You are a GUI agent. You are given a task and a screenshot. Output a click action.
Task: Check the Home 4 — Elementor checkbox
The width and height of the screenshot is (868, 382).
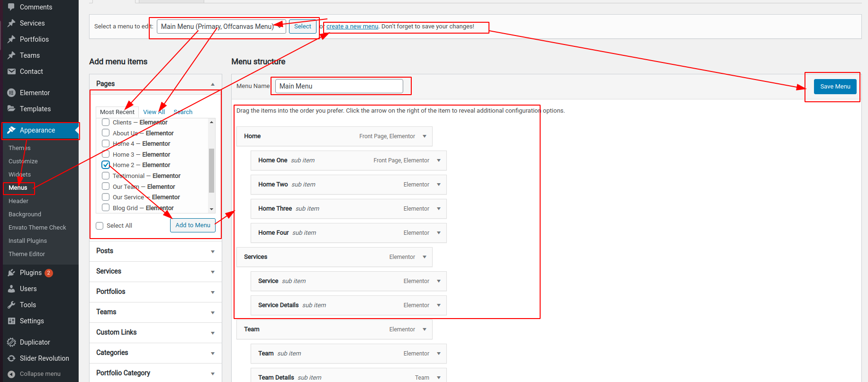106,143
